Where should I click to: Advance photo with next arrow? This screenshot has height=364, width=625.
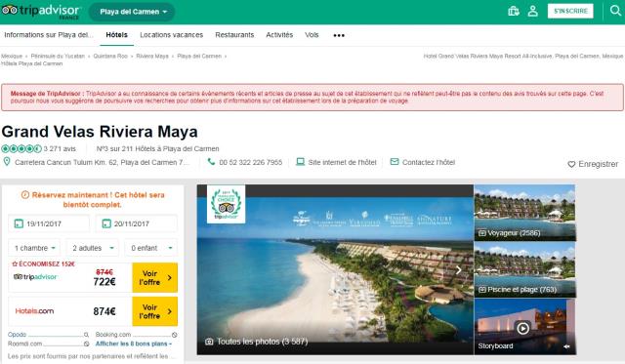coord(459,270)
